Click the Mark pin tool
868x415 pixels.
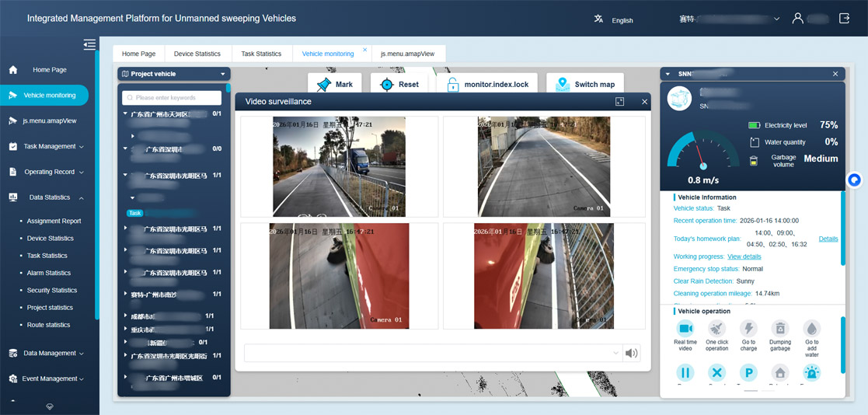point(335,84)
